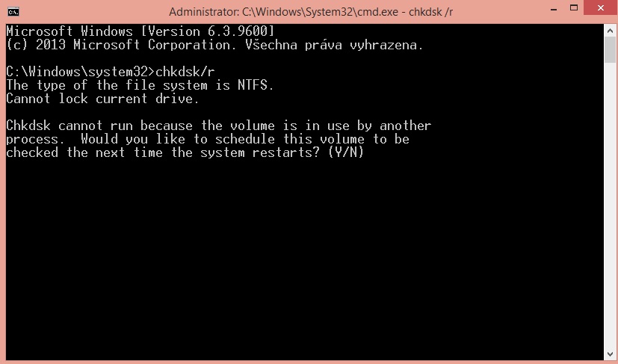Click the window title text 'Administrator: C:\Windows\System32\cmd.exe'
Image resolution: width=618 pixels, height=364 pixels.
coord(284,12)
